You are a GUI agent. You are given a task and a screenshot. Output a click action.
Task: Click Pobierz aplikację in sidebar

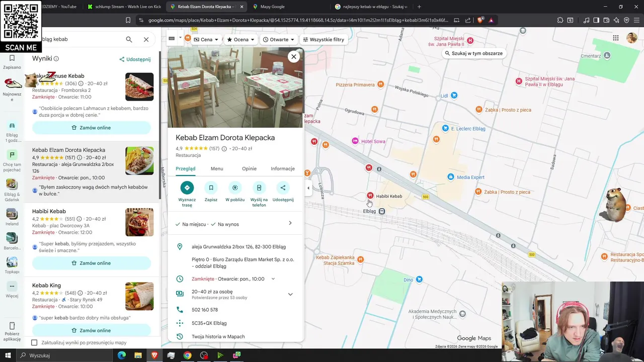(12, 331)
